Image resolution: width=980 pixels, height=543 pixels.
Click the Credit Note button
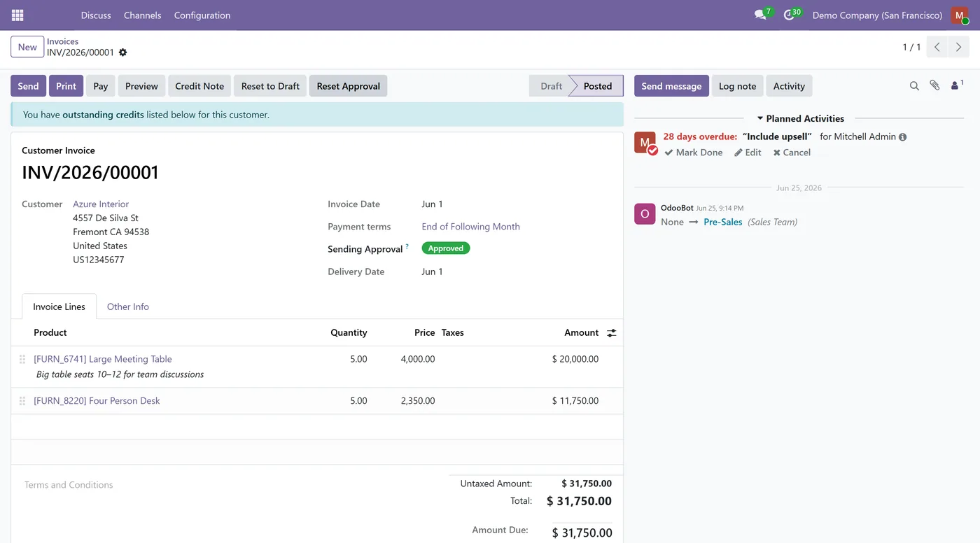199,86
